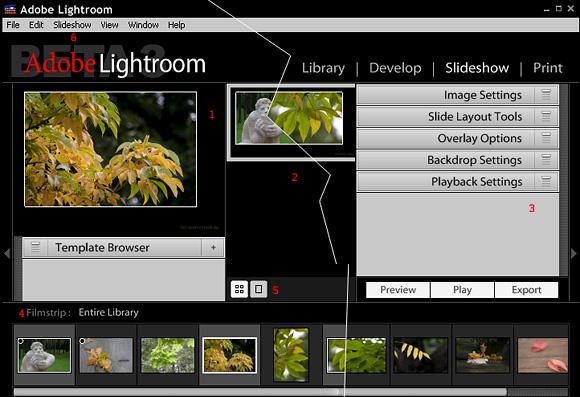Select the pink leaves on wood thumbnail
Viewport: 580px width, 397px height.
(x=543, y=355)
